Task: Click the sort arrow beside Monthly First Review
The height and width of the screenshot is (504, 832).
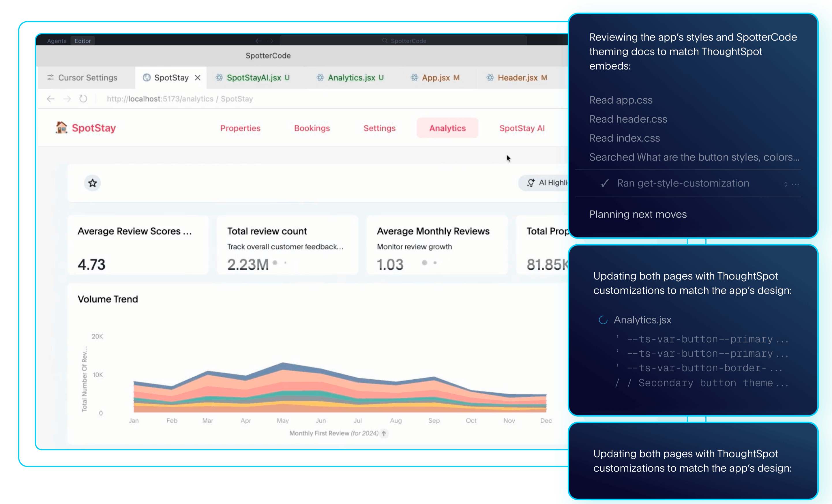Action: pos(384,433)
